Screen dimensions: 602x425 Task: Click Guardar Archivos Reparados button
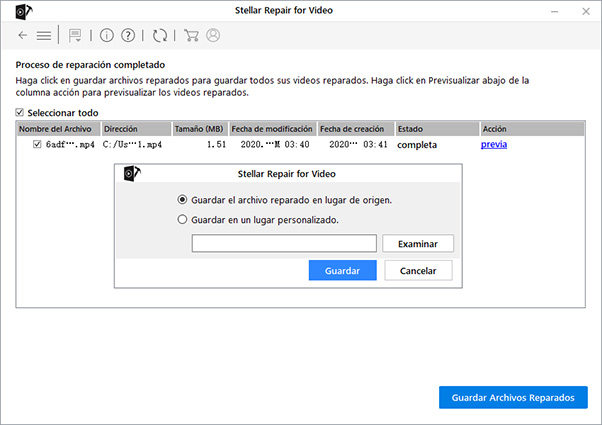513,397
